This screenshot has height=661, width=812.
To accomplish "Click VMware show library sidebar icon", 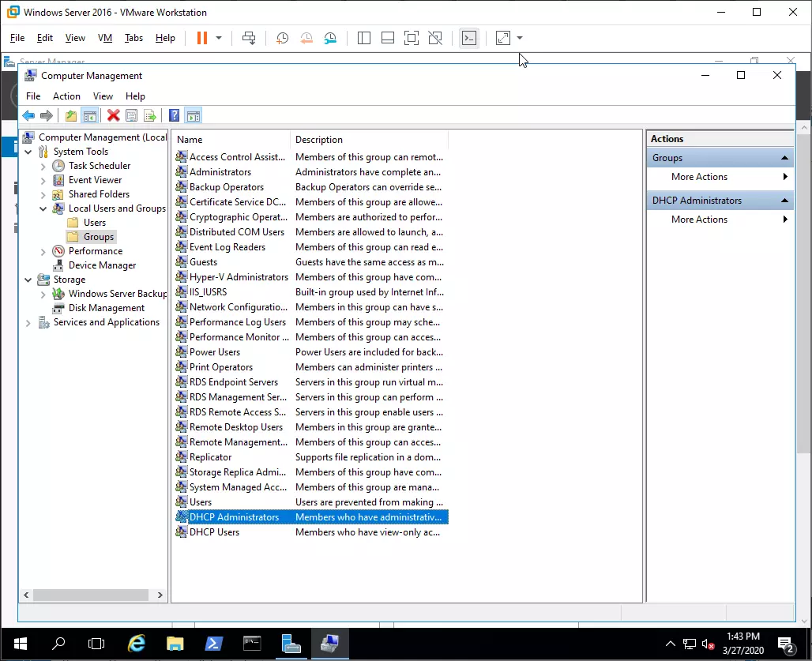I will click(364, 38).
